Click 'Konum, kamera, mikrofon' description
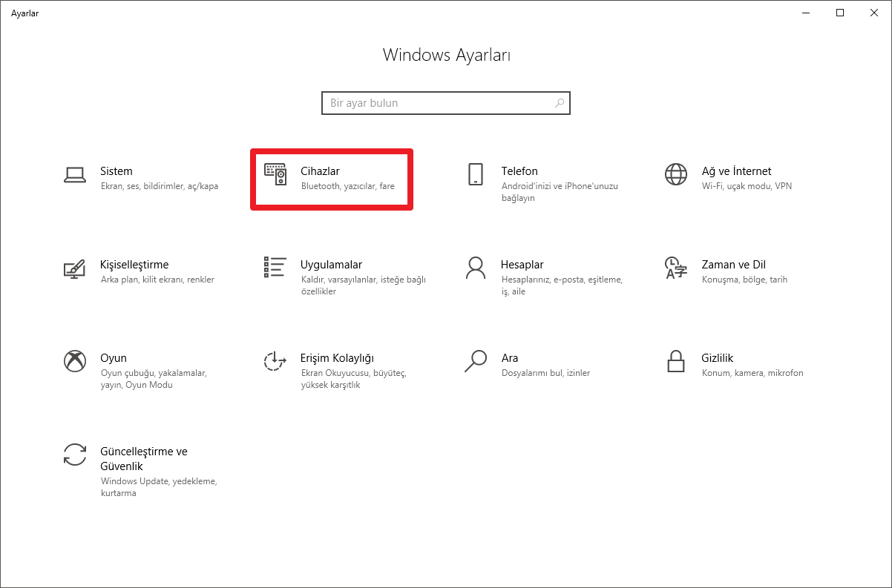Image resolution: width=892 pixels, height=588 pixels. tap(752, 374)
